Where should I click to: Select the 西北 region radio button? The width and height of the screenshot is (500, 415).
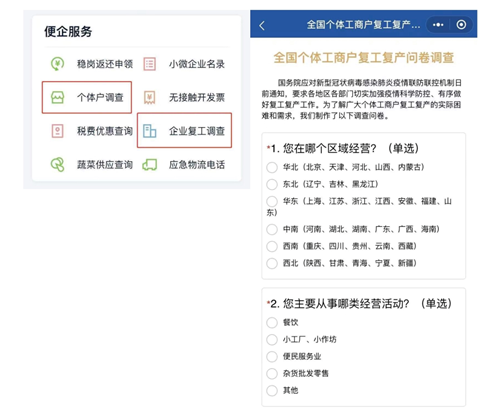click(272, 263)
